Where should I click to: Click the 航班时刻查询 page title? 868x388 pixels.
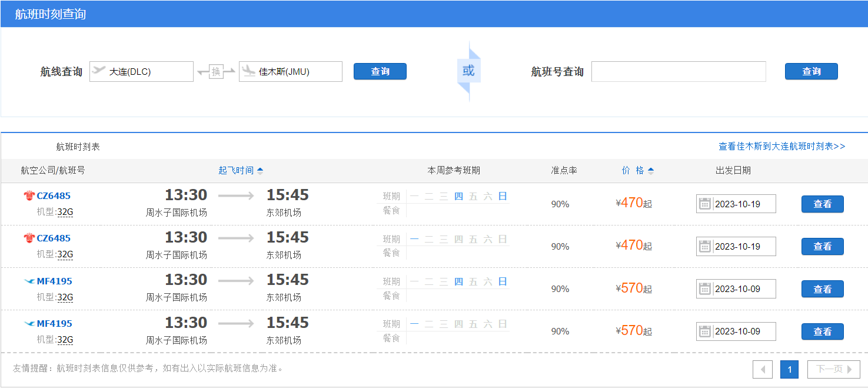tap(51, 14)
